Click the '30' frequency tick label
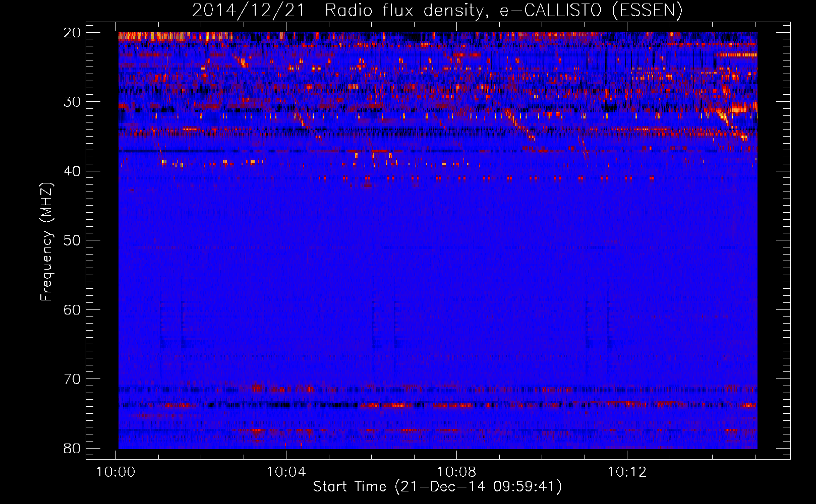 point(72,102)
